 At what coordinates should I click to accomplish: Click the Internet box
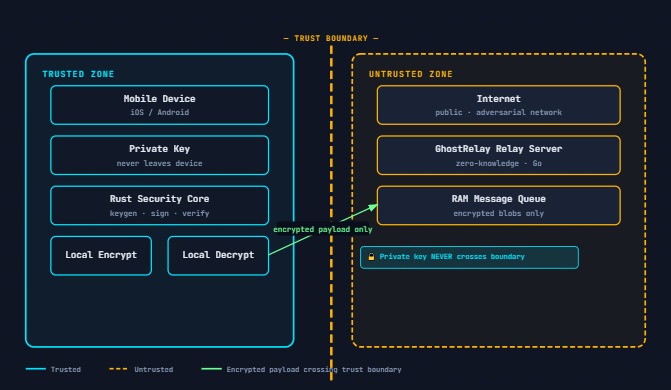point(499,105)
